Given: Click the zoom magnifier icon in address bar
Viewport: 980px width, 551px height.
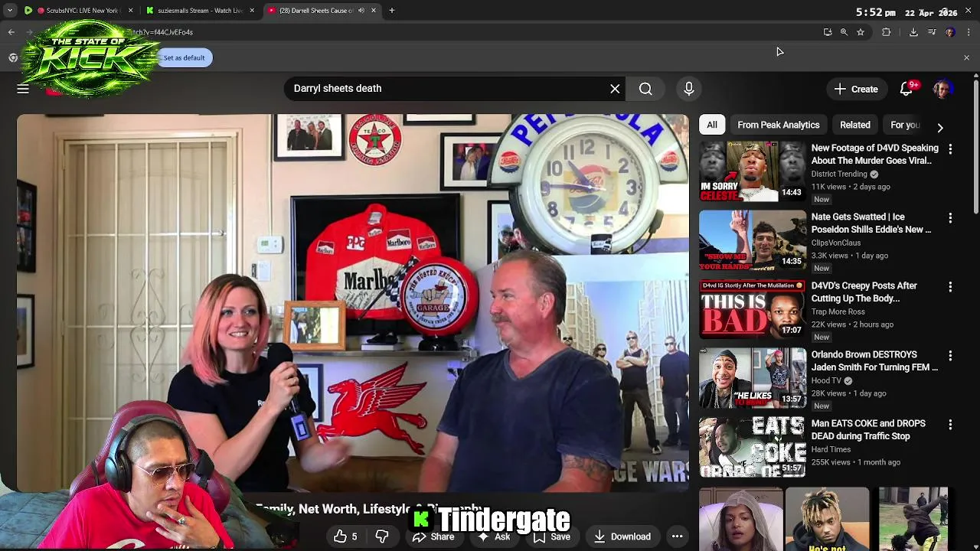Looking at the screenshot, I should [844, 32].
